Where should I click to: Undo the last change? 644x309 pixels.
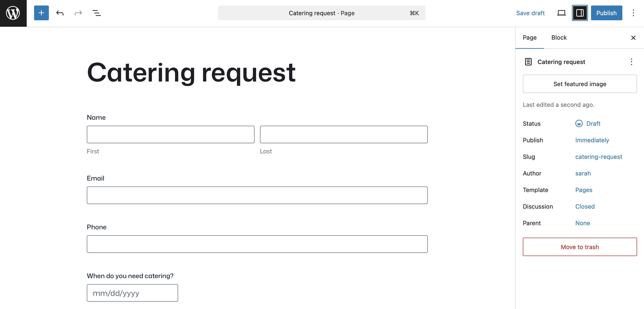pyautogui.click(x=60, y=13)
